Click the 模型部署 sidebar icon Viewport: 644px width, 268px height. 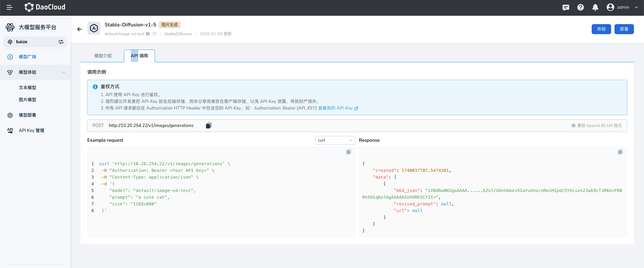click(x=10, y=115)
